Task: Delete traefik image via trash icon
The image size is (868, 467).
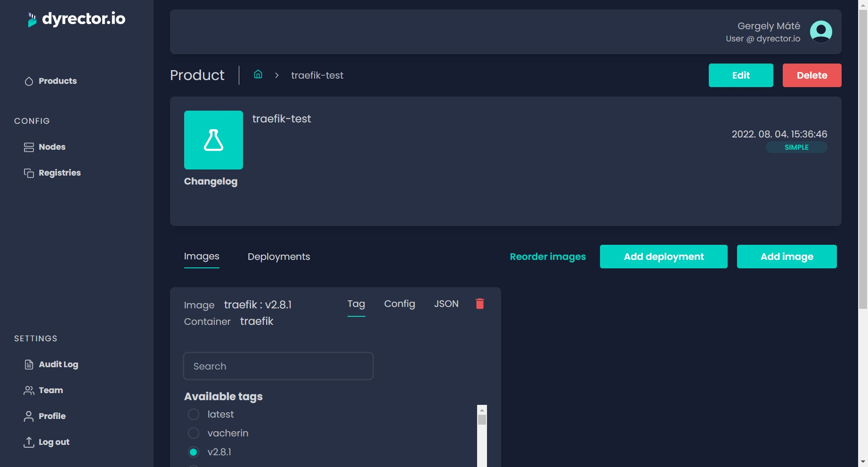Action: 480,304
